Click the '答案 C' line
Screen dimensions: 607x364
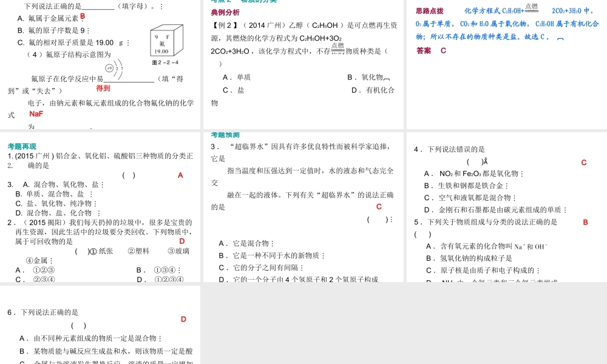pos(431,51)
